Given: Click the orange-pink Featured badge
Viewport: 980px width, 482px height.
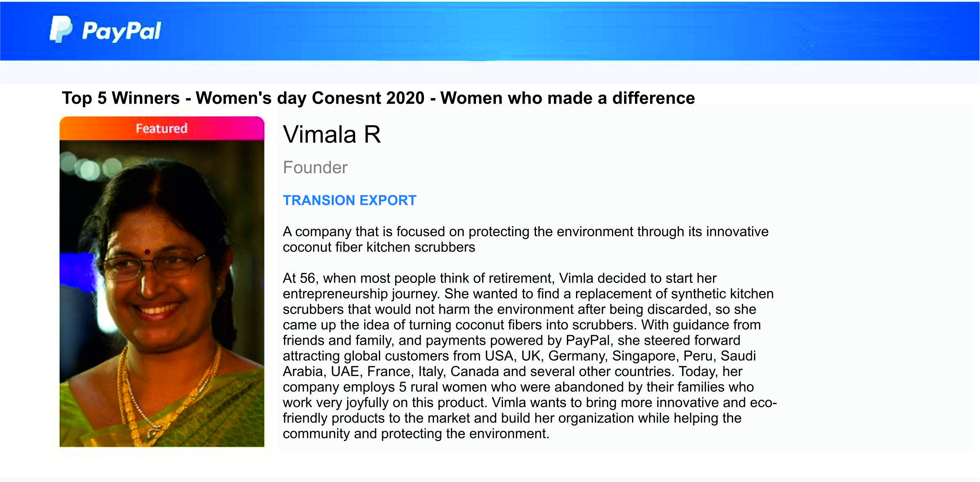Looking at the screenshot, I should click(x=162, y=128).
